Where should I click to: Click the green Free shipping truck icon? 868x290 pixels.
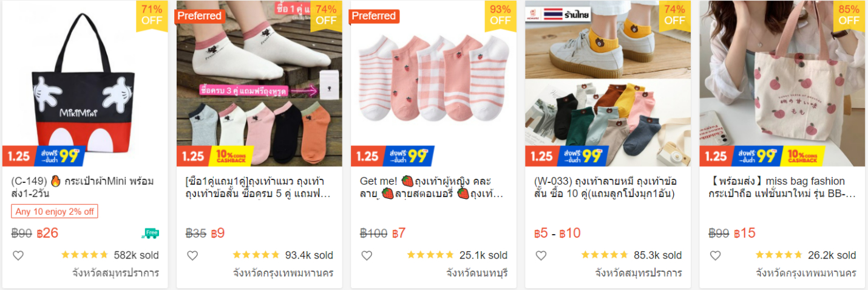click(x=150, y=233)
